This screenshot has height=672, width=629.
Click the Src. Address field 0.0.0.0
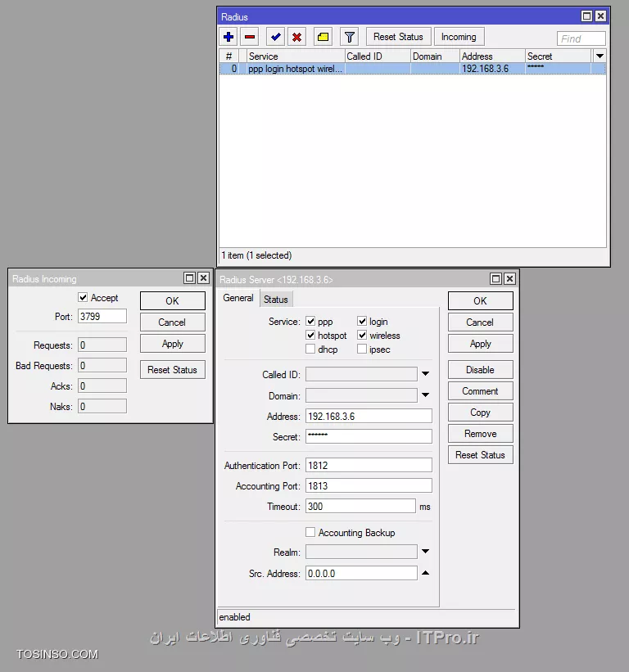(x=361, y=573)
